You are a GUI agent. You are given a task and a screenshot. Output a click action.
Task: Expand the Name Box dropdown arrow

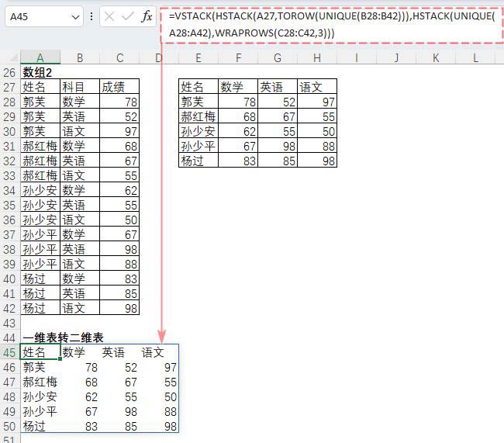(x=75, y=16)
